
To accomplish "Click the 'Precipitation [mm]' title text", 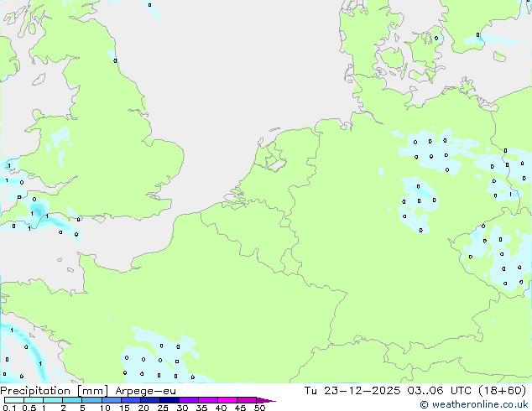I will click(55, 391).
